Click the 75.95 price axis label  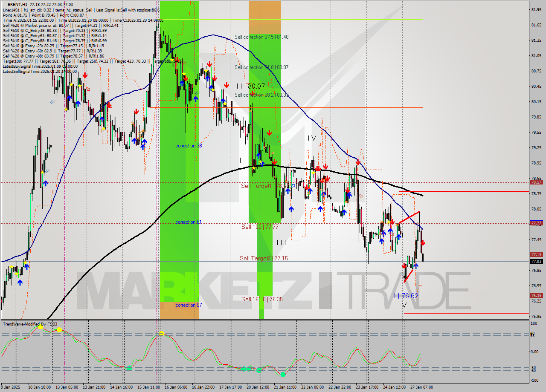pos(536,316)
